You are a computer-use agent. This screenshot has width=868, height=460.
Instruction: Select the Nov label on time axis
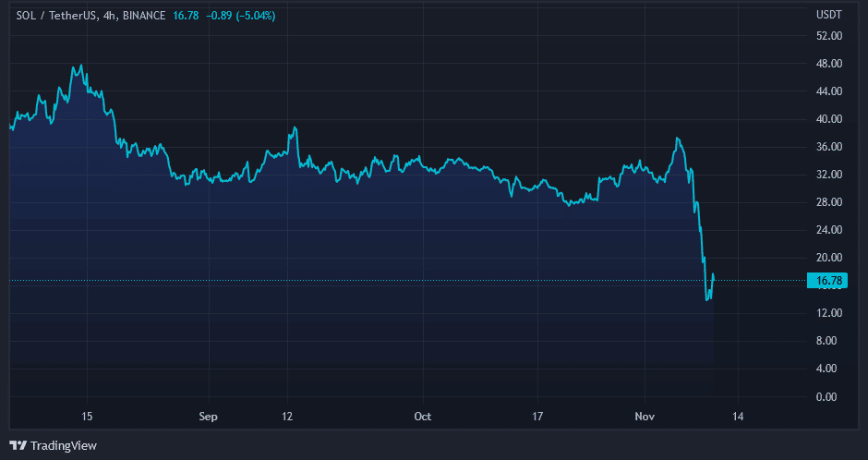pyautogui.click(x=645, y=417)
